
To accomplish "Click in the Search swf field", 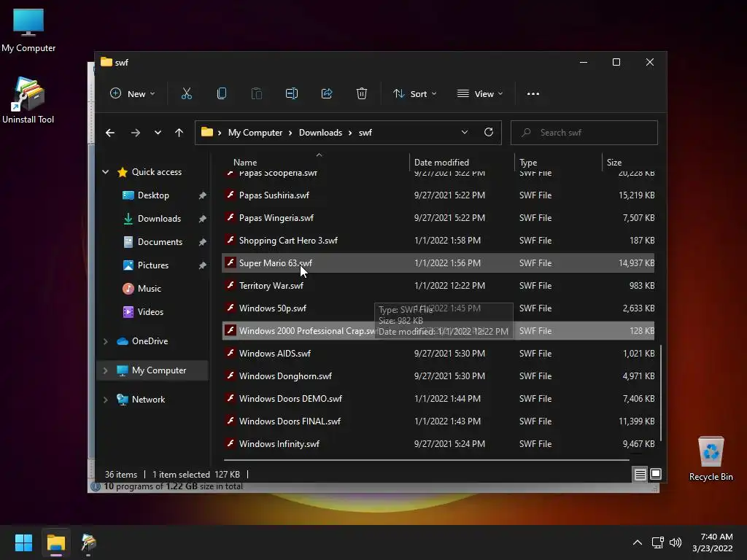I will 584,133.
